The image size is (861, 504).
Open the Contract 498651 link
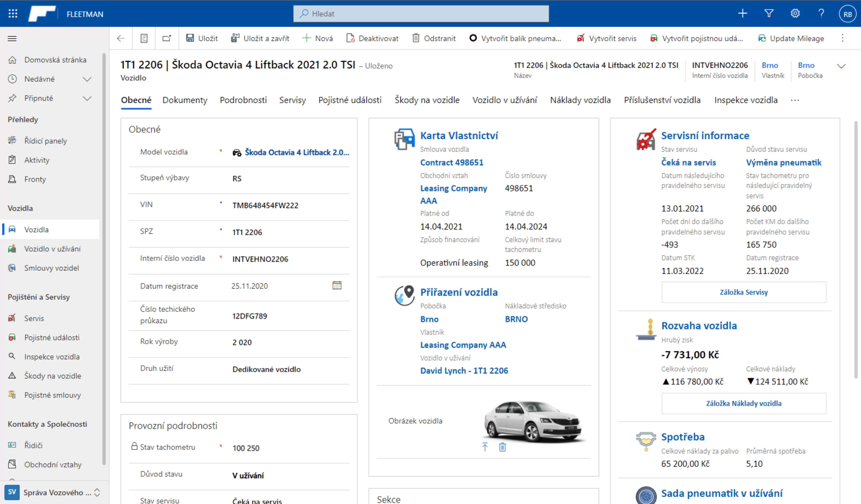(x=452, y=162)
